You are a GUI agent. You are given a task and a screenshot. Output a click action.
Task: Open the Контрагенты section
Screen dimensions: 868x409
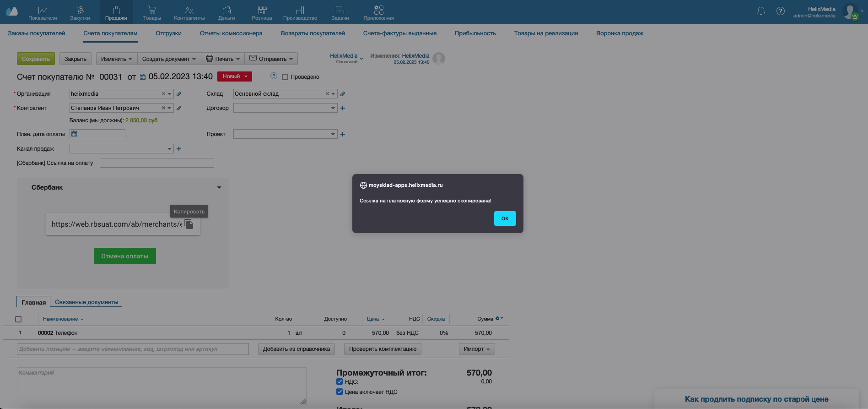pyautogui.click(x=189, y=13)
